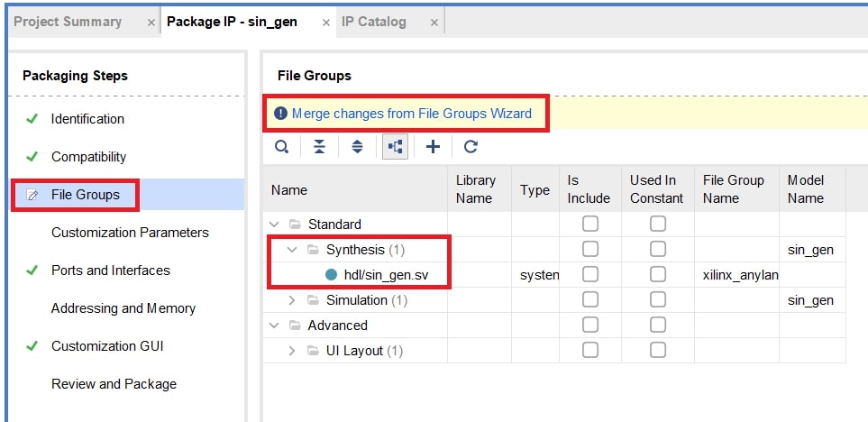Toggle Is Include checkbox for Simulation row
This screenshot has height=422, width=868.
tap(590, 299)
